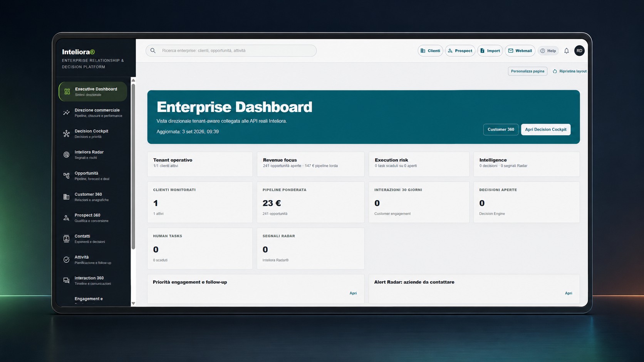644x362 pixels.
Task: Click the Personalizza pagina button
Action: tap(527, 71)
